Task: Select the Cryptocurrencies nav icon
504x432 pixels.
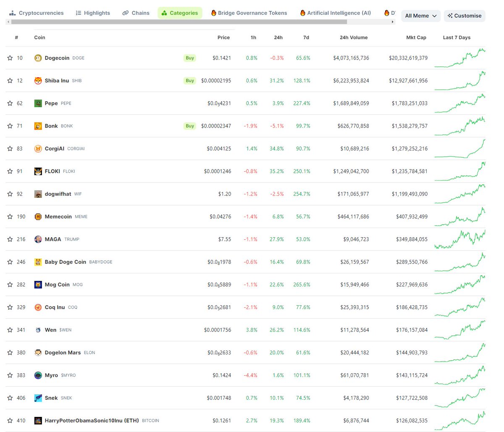Action: (13, 13)
